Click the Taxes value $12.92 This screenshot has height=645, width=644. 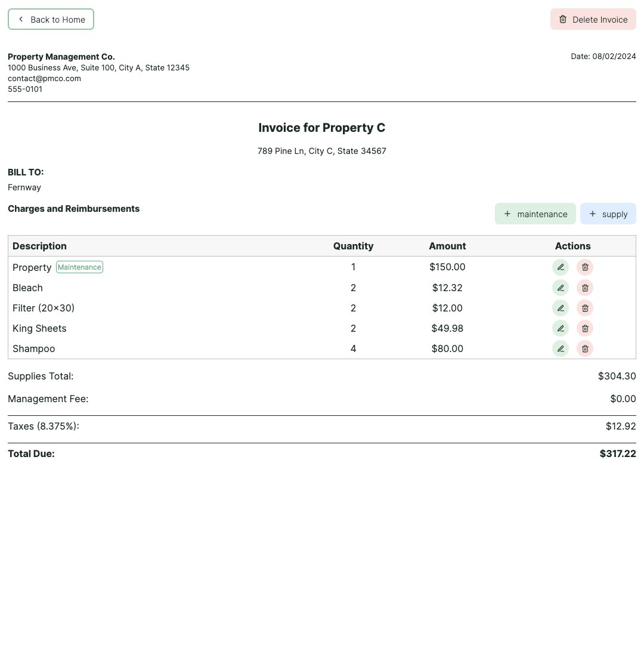[621, 426]
